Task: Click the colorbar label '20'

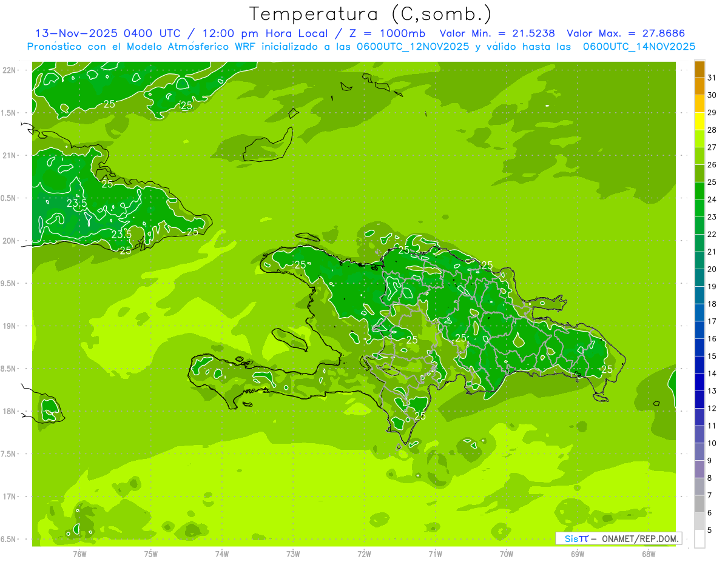Action: point(712,269)
